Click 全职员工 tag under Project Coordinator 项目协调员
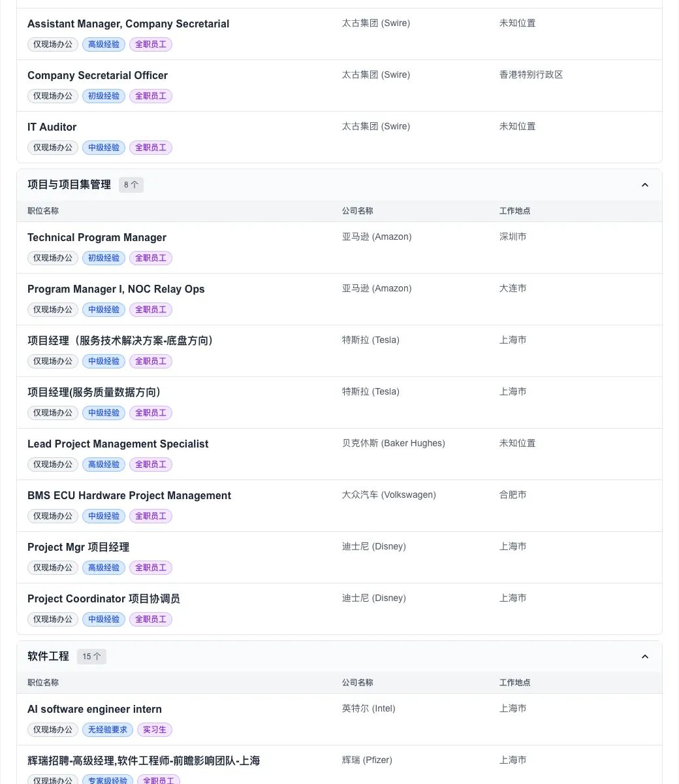Viewport: 679px width, 784px height. click(x=151, y=619)
